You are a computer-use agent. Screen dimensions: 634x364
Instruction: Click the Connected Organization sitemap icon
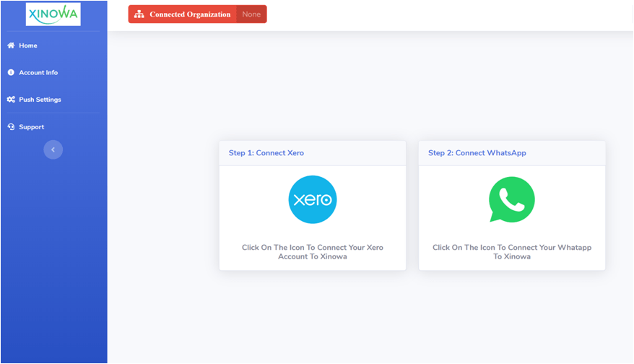pyautogui.click(x=139, y=14)
